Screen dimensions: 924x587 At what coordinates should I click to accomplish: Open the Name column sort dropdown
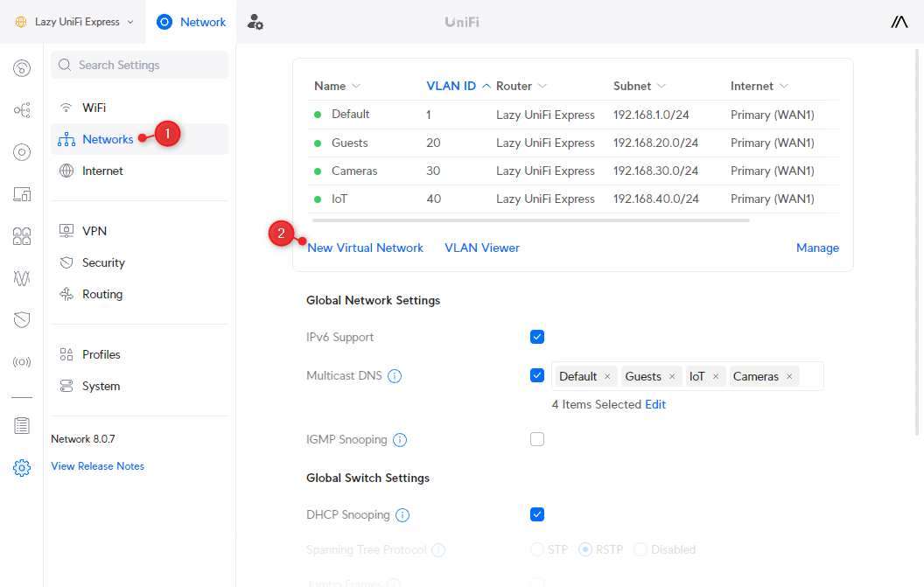click(354, 86)
